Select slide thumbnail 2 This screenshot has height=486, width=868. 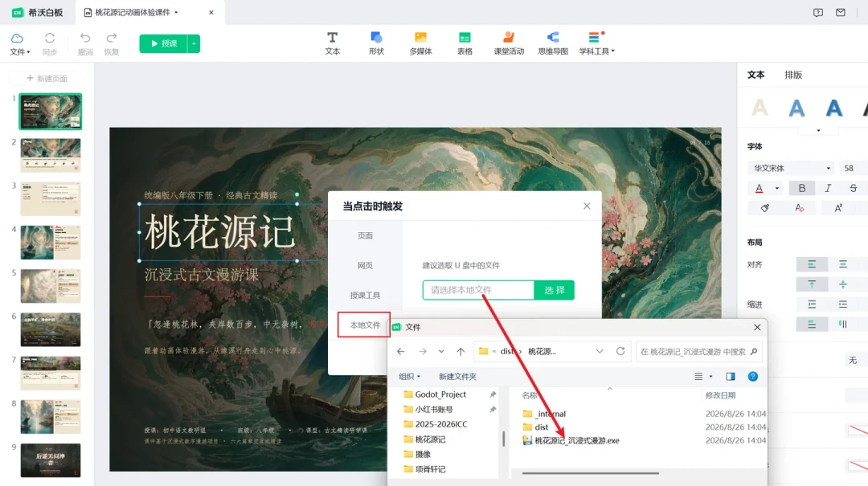coord(51,155)
